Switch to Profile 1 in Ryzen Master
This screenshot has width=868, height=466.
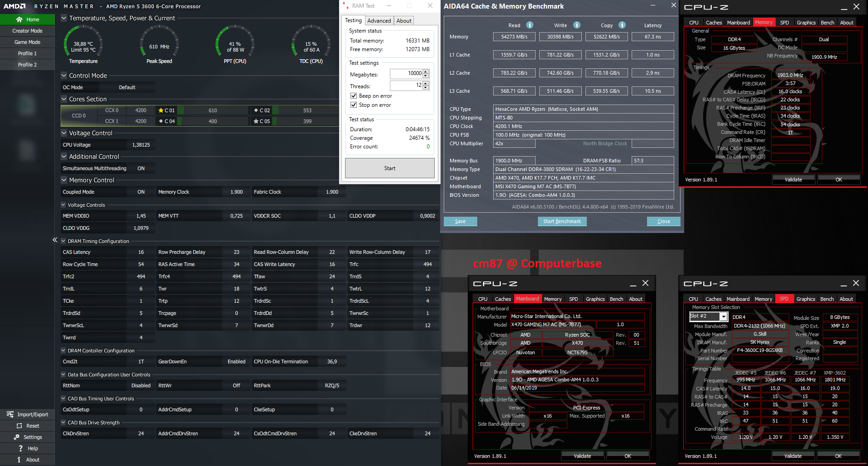[x=27, y=53]
